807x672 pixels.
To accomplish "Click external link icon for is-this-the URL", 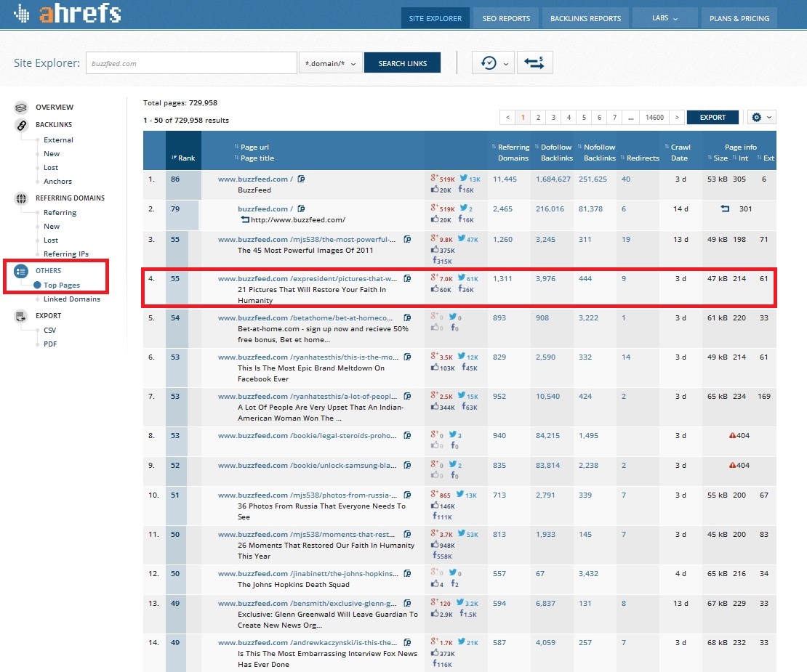I will tap(407, 643).
